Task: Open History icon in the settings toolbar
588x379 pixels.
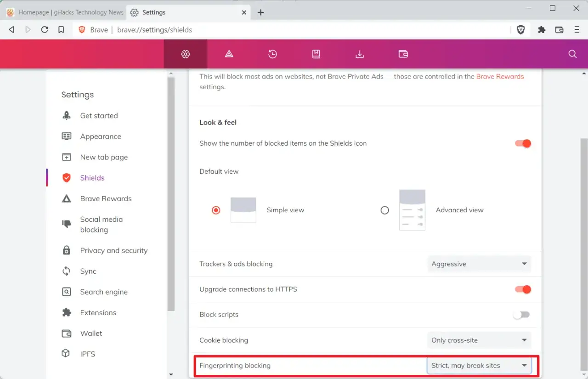Action: point(272,54)
